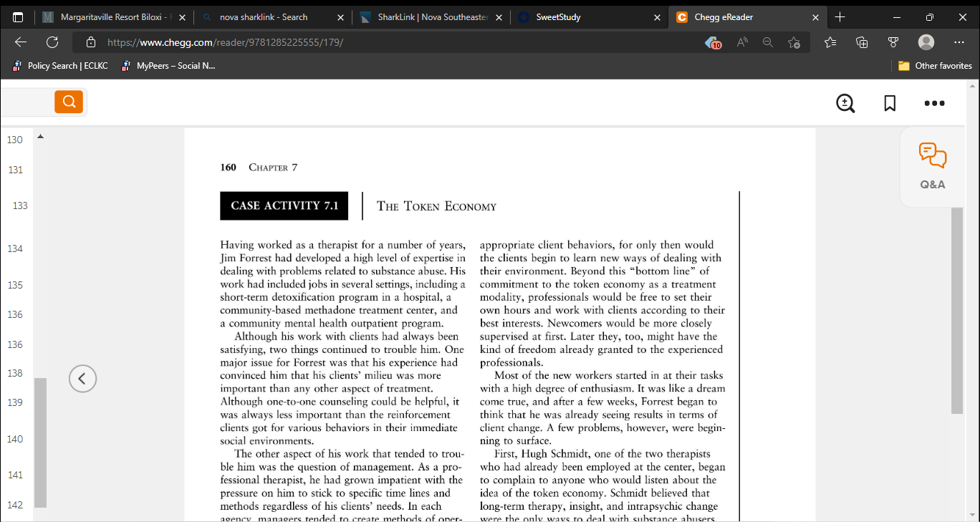This screenshot has height=522, width=980.
Task: Select the Chegg eReader tab
Action: coord(749,17)
